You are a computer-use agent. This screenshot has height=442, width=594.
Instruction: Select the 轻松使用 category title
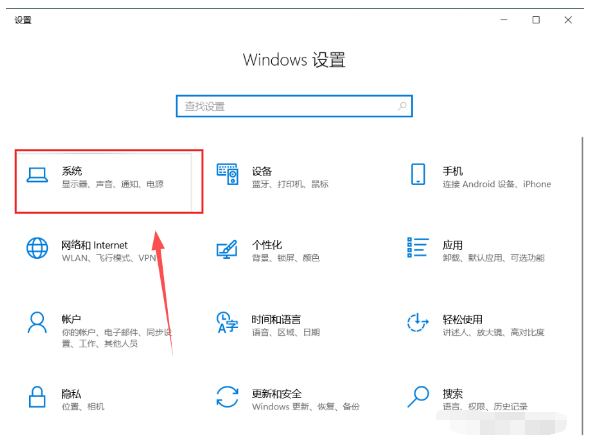(463, 319)
